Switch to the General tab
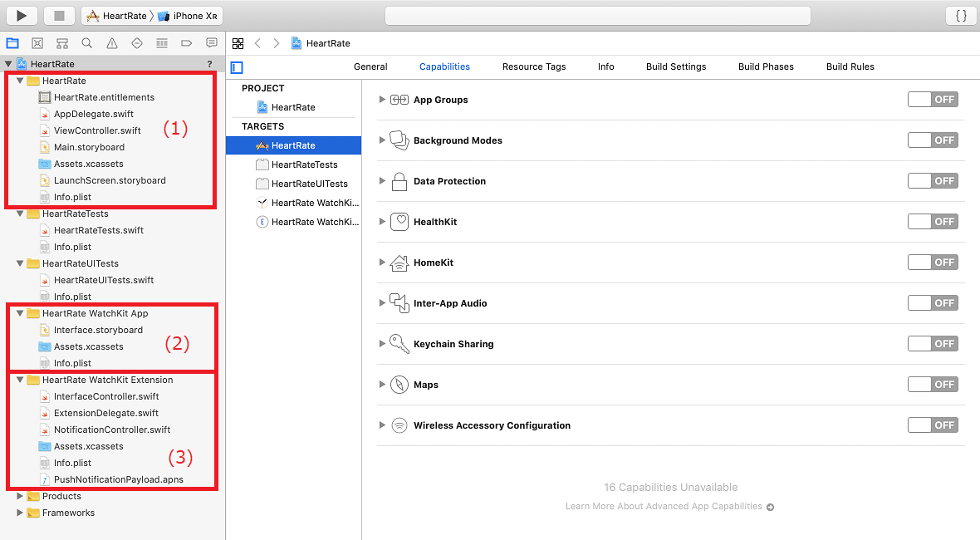 370,66
